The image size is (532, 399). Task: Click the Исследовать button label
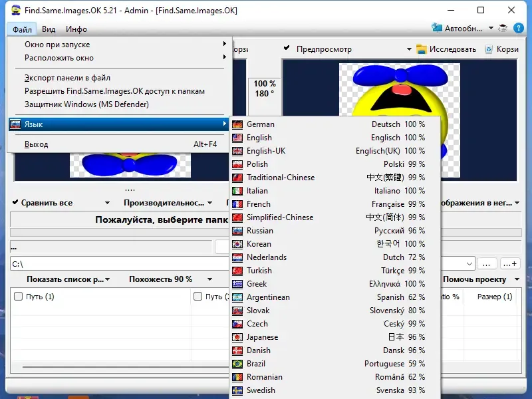pos(453,49)
